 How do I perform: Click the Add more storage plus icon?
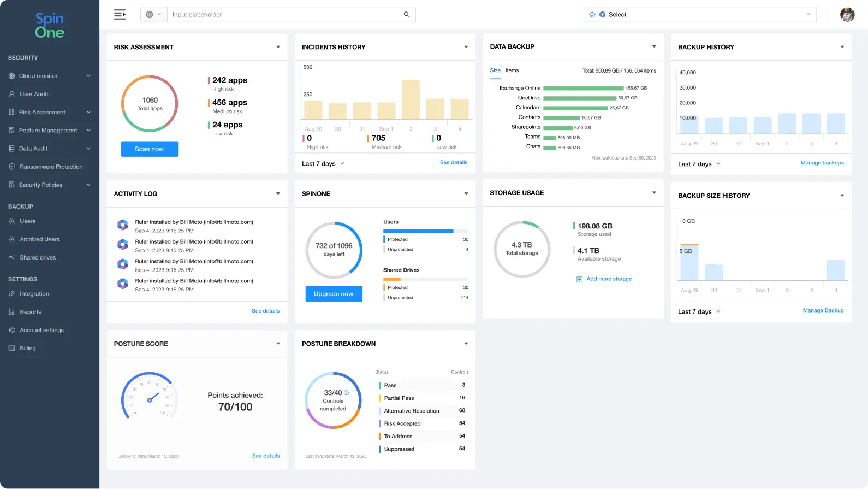[x=579, y=279]
